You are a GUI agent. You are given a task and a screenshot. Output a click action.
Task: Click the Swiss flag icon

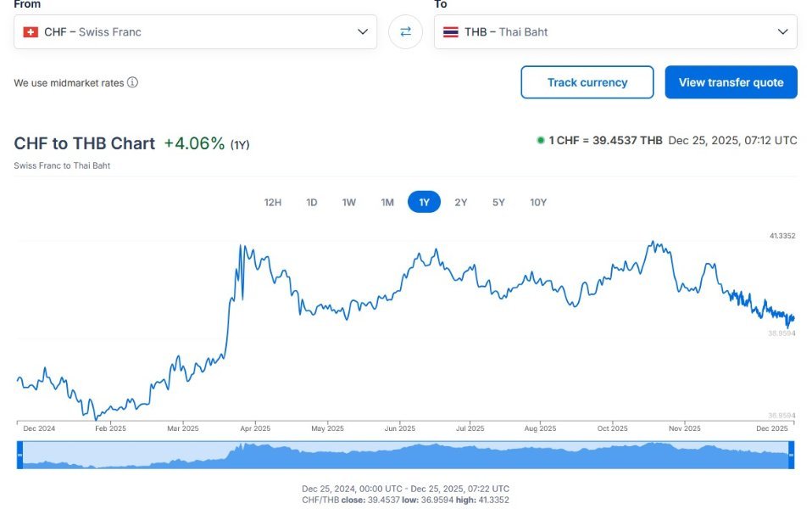click(x=31, y=32)
